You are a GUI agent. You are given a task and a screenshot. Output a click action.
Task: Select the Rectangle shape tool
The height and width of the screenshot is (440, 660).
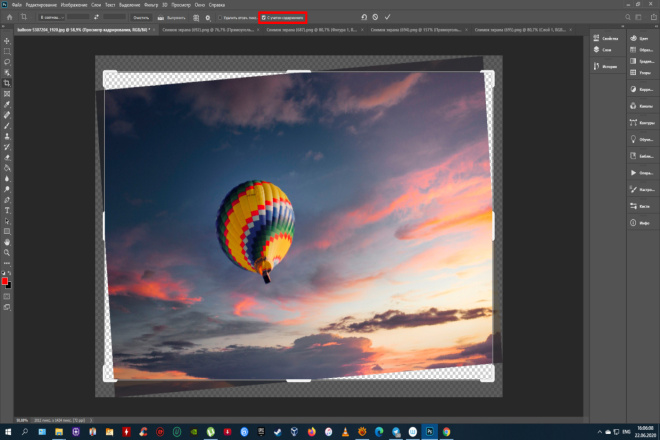tap(7, 232)
